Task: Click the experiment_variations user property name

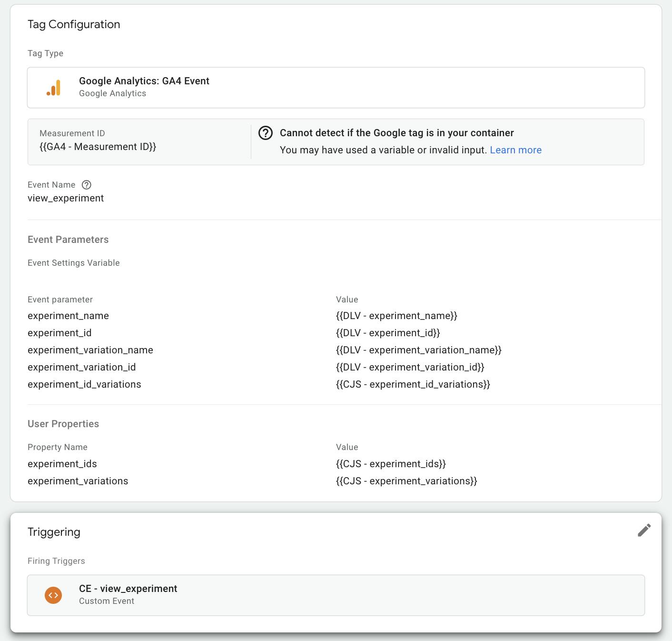Action: 78,481
